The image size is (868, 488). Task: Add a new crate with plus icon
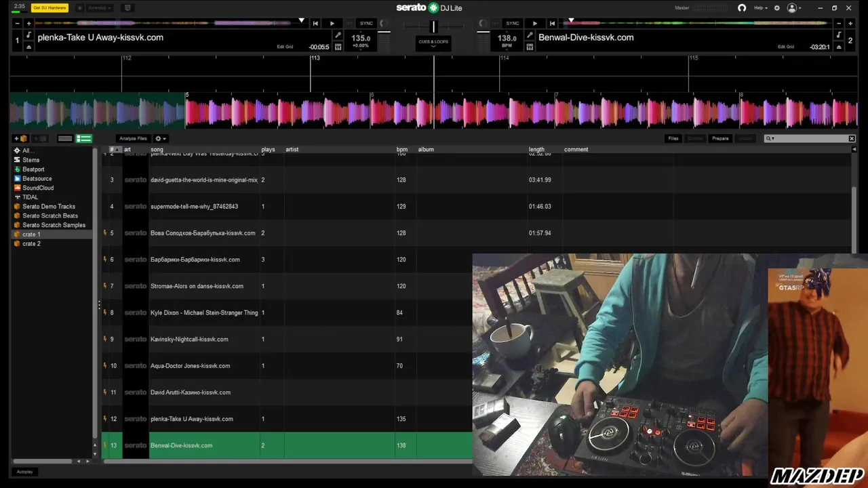point(21,138)
